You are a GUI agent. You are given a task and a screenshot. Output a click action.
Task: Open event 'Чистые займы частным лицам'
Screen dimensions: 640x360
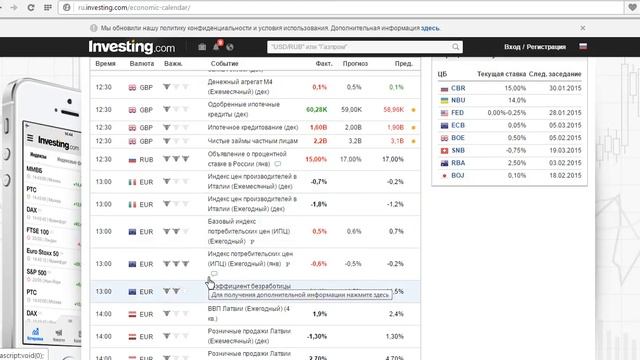point(253,141)
